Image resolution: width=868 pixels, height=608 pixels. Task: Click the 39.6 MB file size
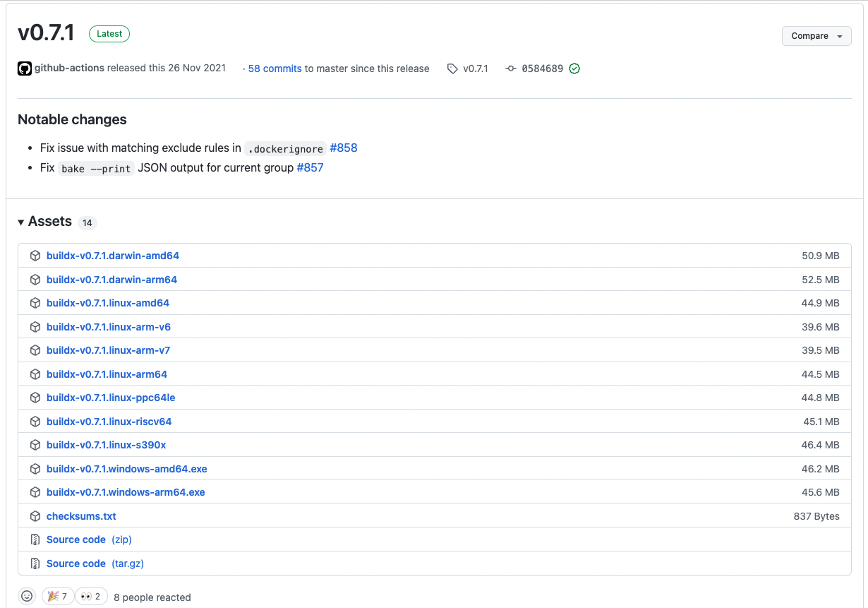(x=821, y=327)
